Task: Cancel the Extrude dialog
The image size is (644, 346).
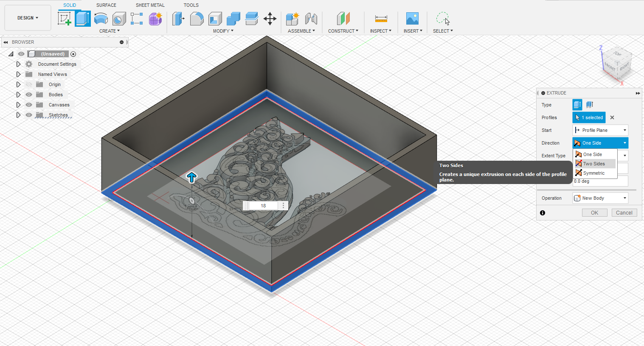Action: [x=624, y=213]
